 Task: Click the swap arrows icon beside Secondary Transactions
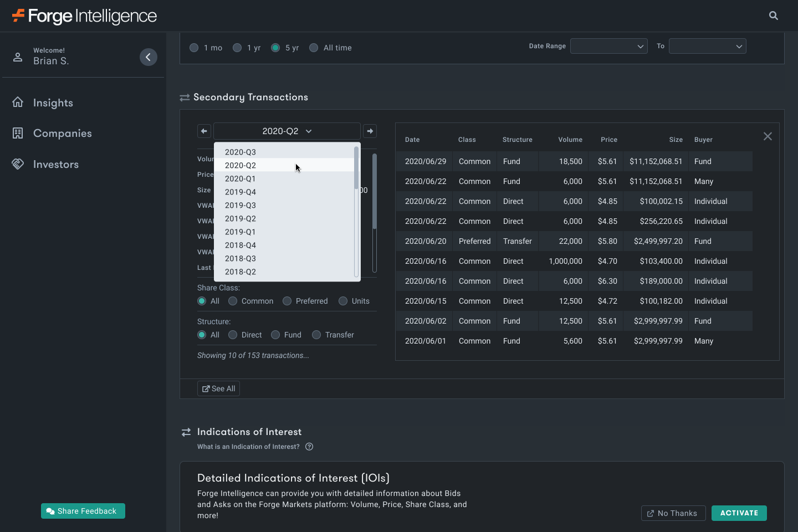[x=185, y=97]
